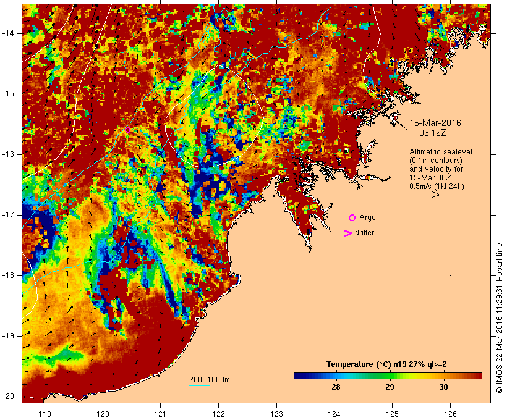Screen dimensions: 507x420
Task: Click the 124 longitude axis label
Action: coord(334,414)
